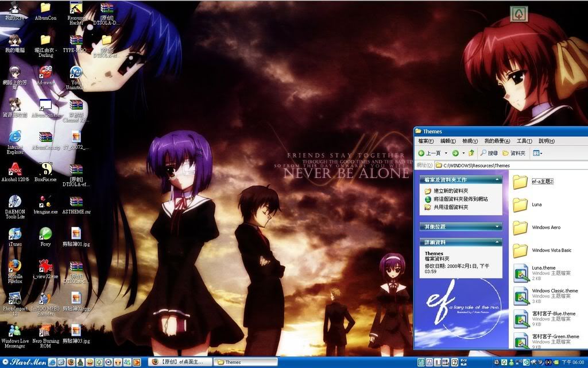This screenshot has width=588, height=368.
Task: Select the AlbumCon.zip archive on desktop
Action: [x=45, y=140]
